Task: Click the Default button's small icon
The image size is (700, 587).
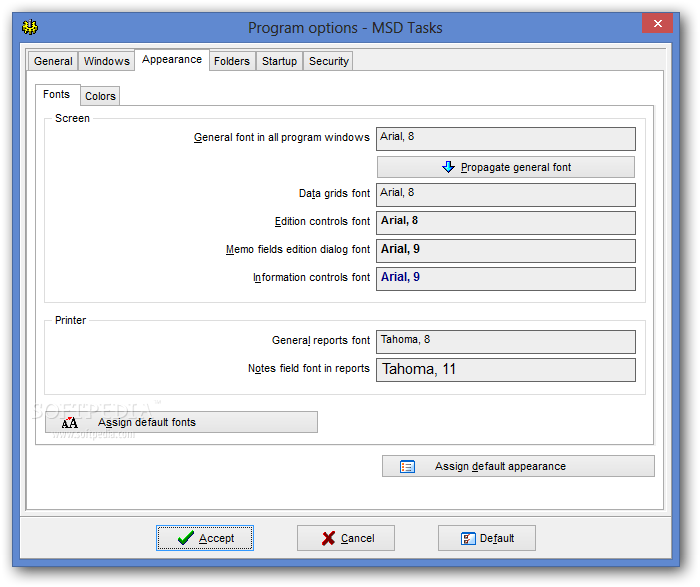Action: (x=468, y=538)
